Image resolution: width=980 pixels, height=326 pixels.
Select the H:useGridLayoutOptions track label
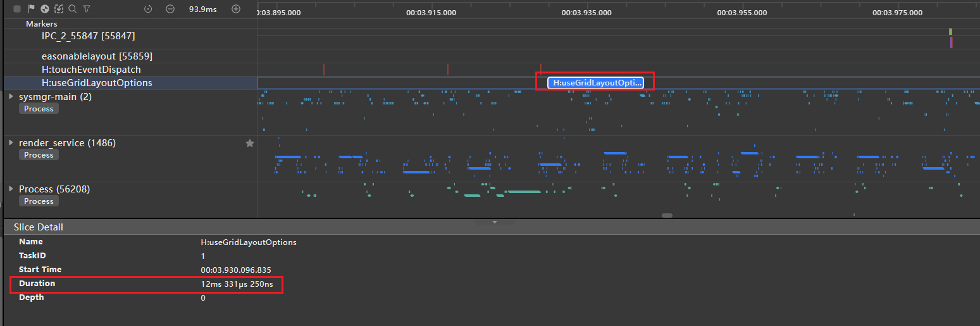pyautogui.click(x=97, y=83)
